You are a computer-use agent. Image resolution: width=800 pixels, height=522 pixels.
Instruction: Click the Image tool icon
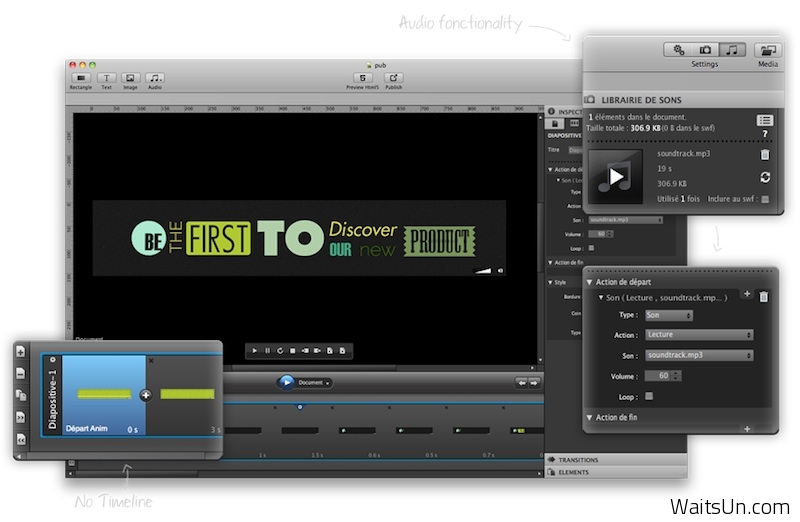point(130,78)
